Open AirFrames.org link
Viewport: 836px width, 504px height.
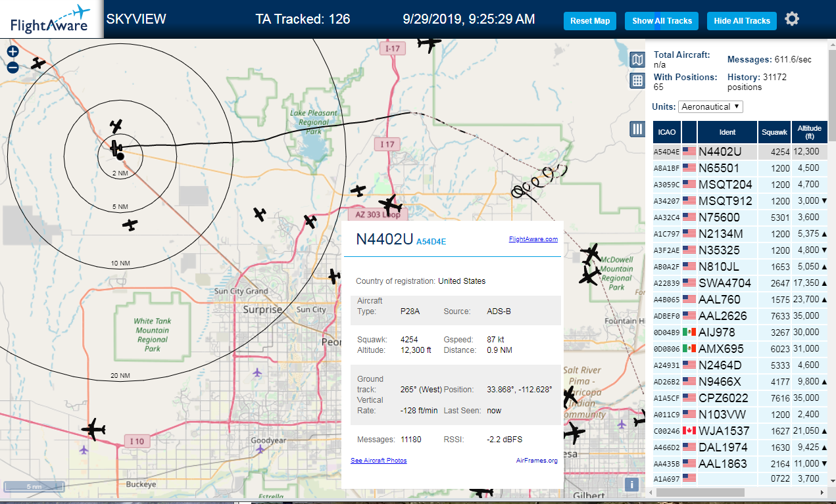537,461
